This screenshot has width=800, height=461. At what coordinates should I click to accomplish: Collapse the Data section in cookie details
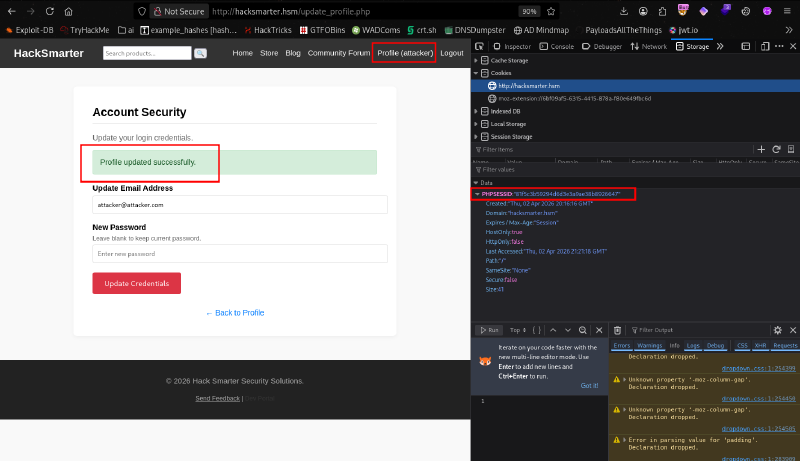pos(476,183)
